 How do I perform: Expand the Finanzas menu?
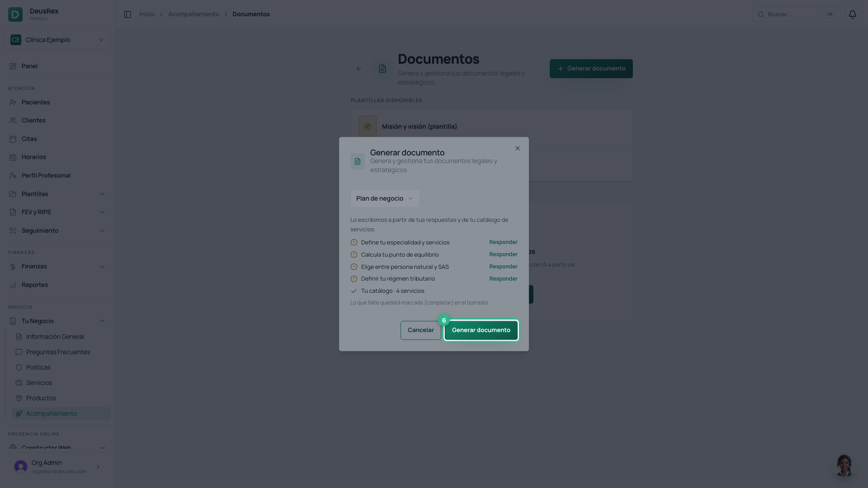[x=57, y=267]
